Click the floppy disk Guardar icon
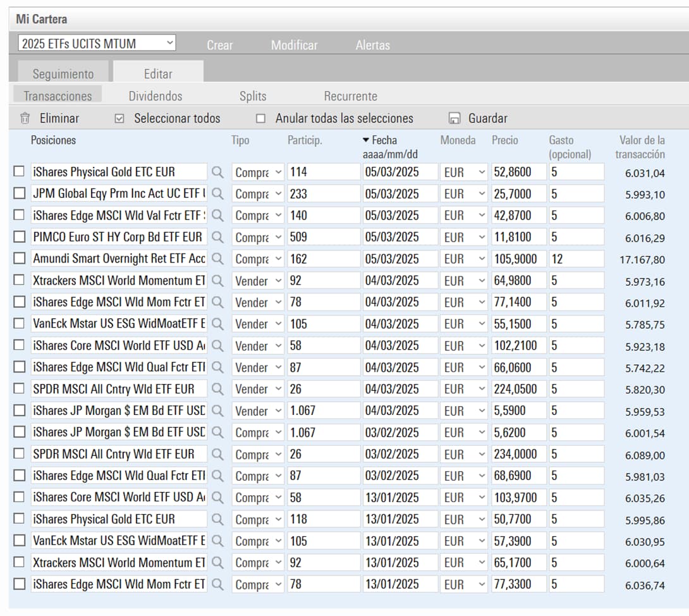Screen dimensions: 689x616 click(x=454, y=118)
